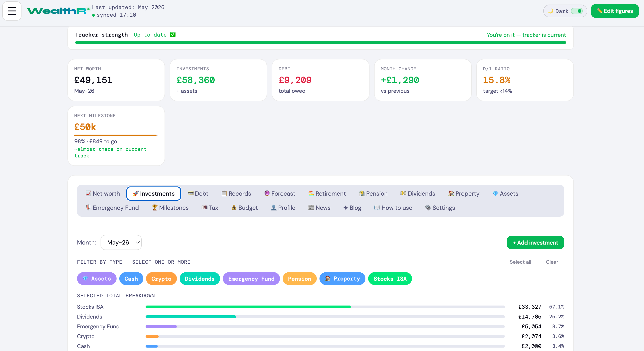Open the Records tab
The image size is (644, 351).
pos(236,194)
